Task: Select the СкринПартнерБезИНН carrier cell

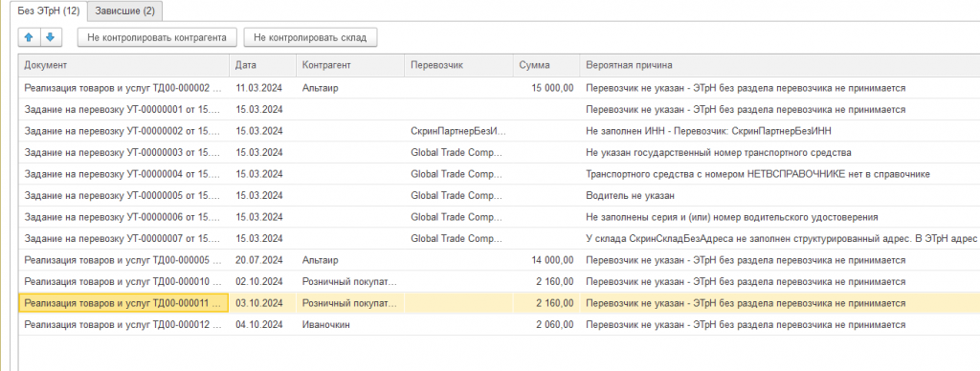Action: click(459, 131)
